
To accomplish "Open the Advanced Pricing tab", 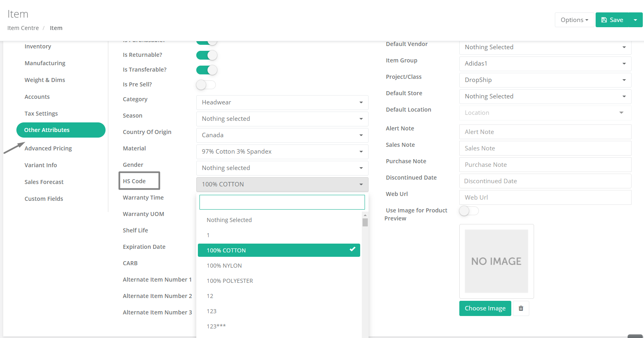I will [x=48, y=148].
